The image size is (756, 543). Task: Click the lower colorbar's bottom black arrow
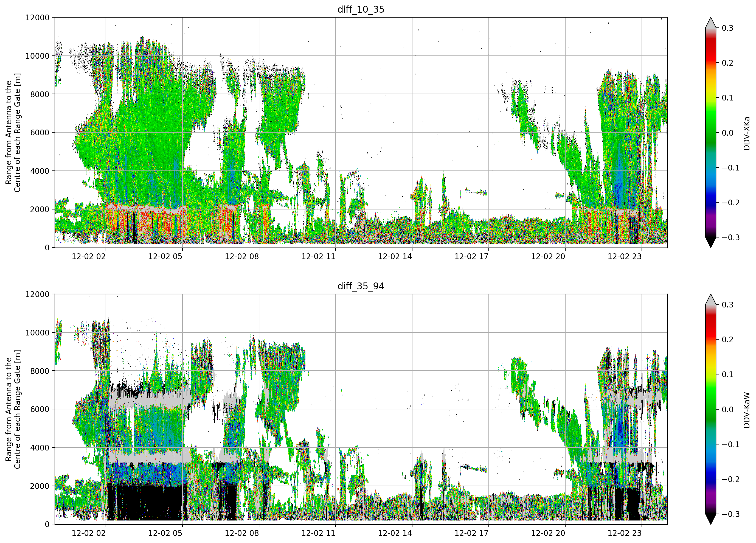pyautogui.click(x=711, y=519)
